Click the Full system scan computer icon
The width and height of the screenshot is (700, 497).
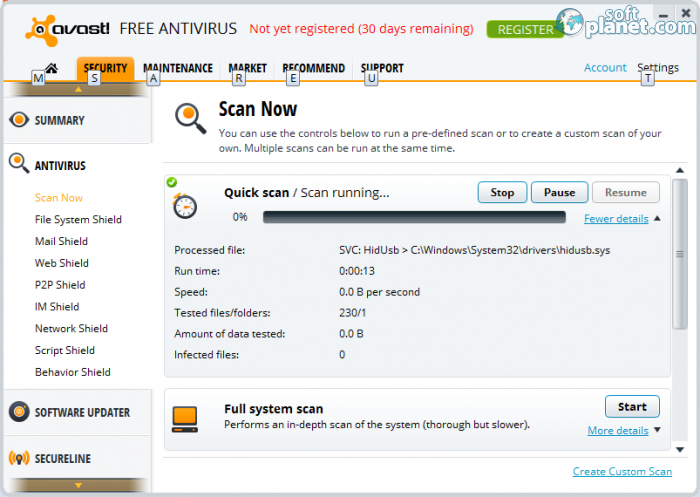(185, 419)
